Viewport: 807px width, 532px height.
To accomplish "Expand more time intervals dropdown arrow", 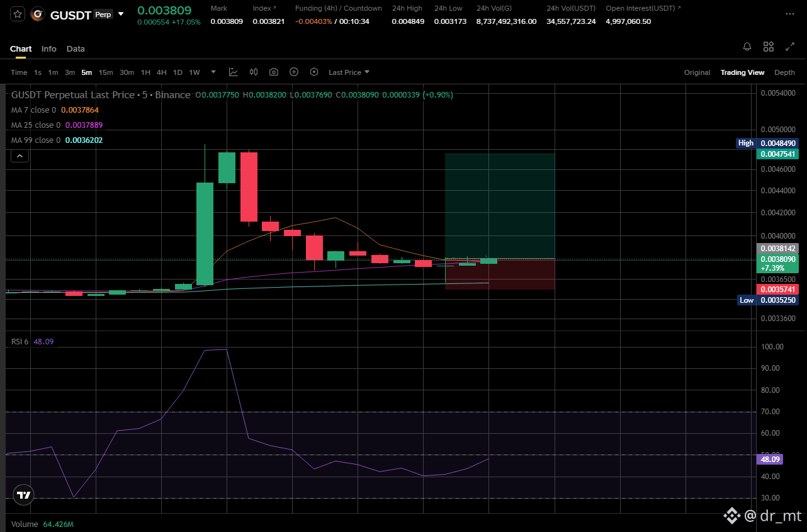I will coord(213,72).
